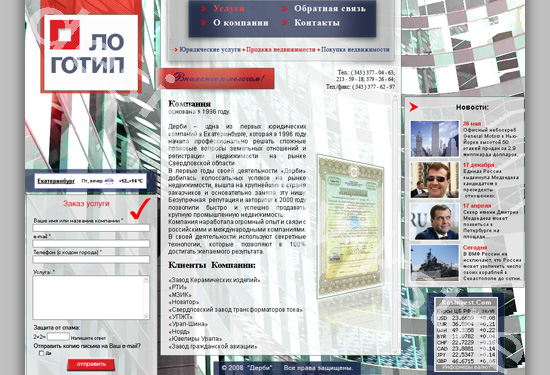This screenshot has height=375, width=550.
Task: Click the EUR exchange rate row
Action: pos(466,324)
